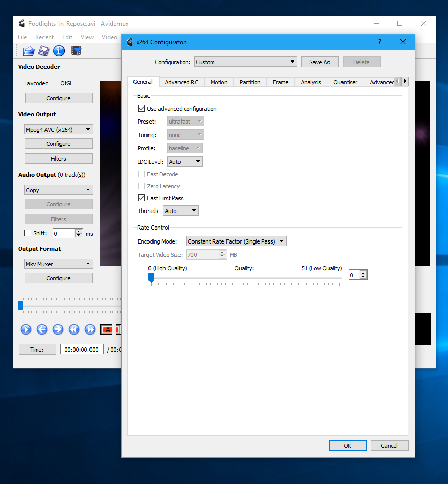Click the Cancel button
The width and height of the screenshot is (448, 484).
(390, 445)
